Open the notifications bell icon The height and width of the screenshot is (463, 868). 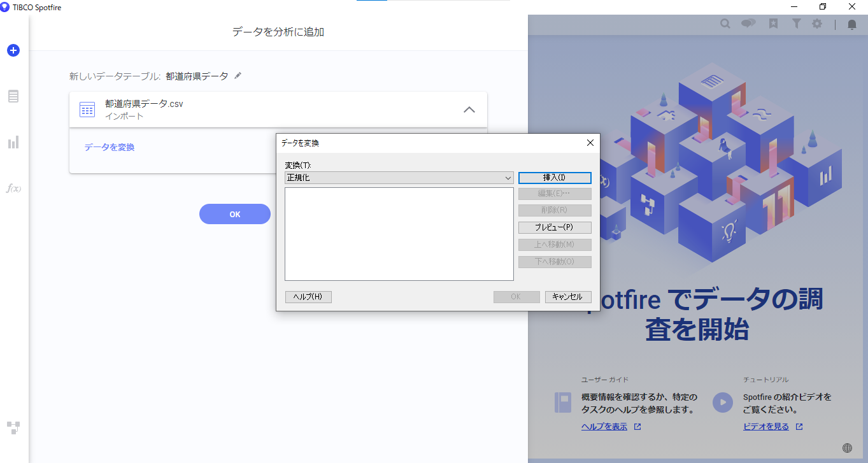852,24
